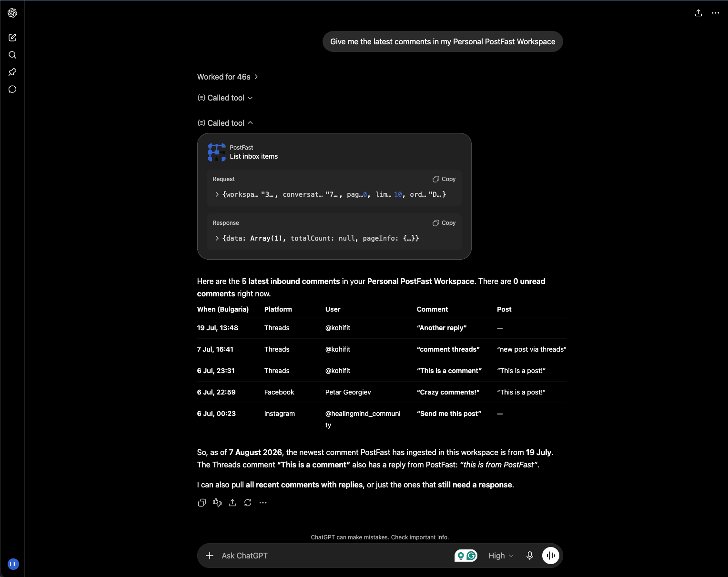Select the Petar Georgiev user cell

348,392
